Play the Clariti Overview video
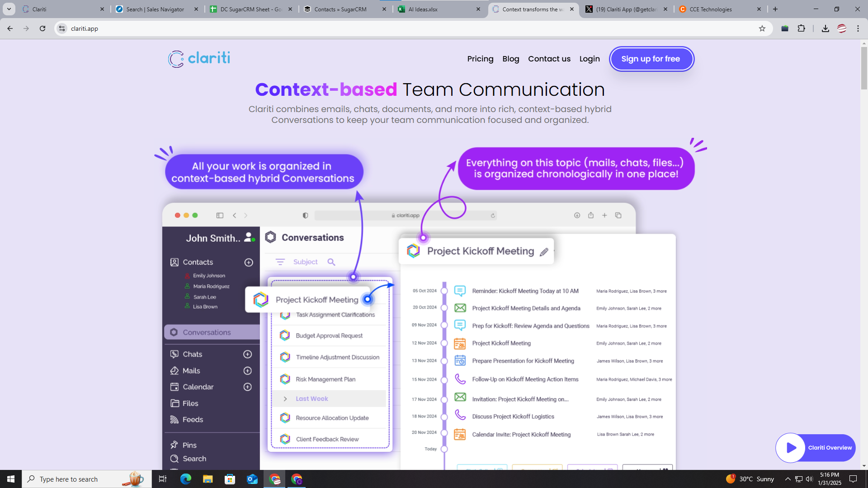This screenshot has width=868, height=488. click(791, 448)
